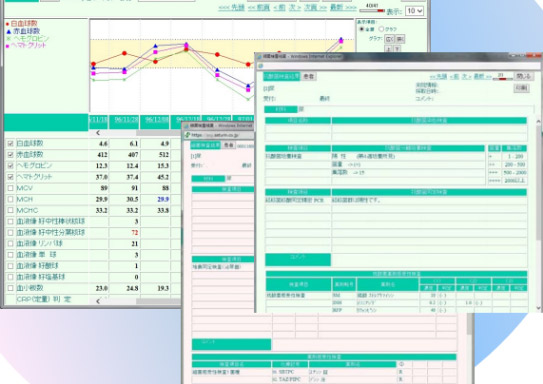Tick the 血小板数 checkbox
543x384 pixels.
click(10, 288)
